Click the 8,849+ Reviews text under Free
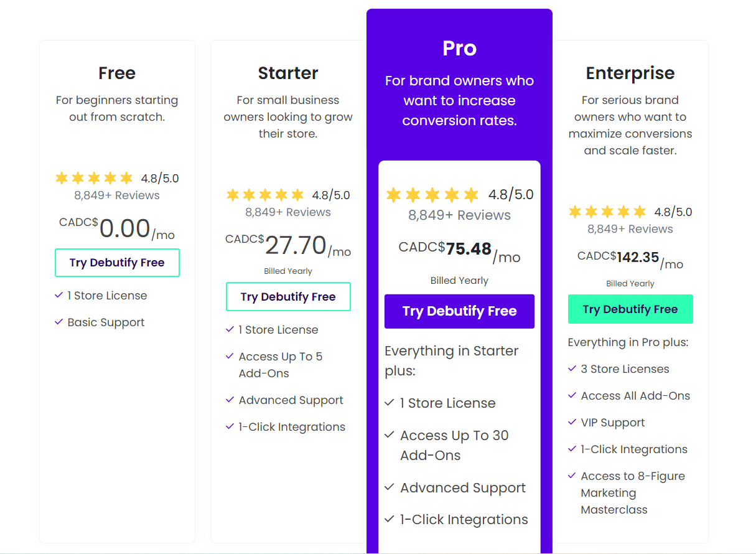 point(117,195)
